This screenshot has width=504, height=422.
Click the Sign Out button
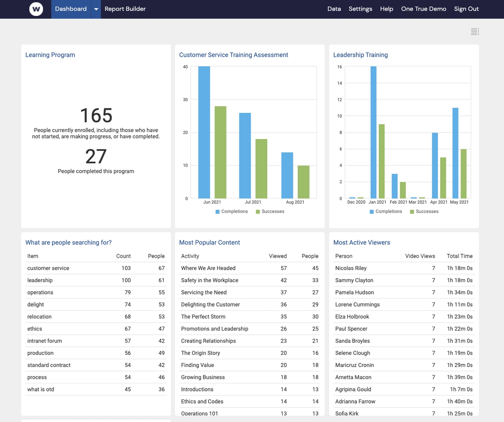(467, 8)
